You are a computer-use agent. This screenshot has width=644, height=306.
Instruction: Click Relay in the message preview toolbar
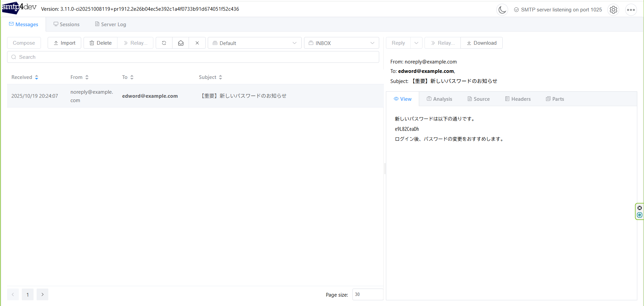click(443, 43)
